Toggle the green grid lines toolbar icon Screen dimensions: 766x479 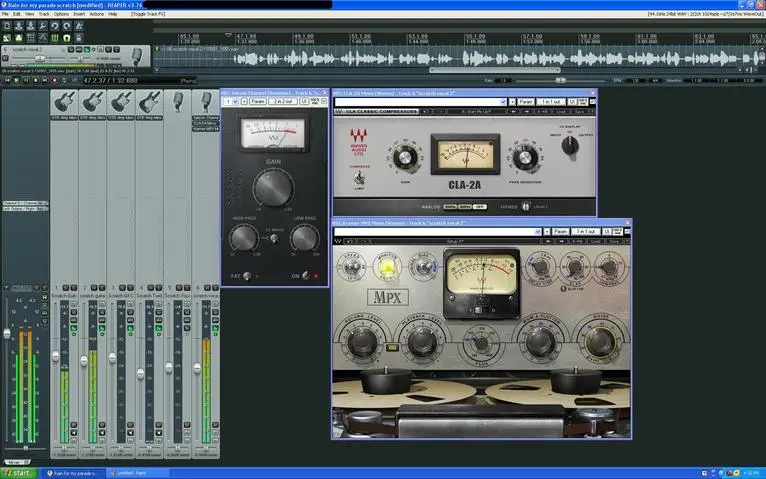(x=55, y=38)
